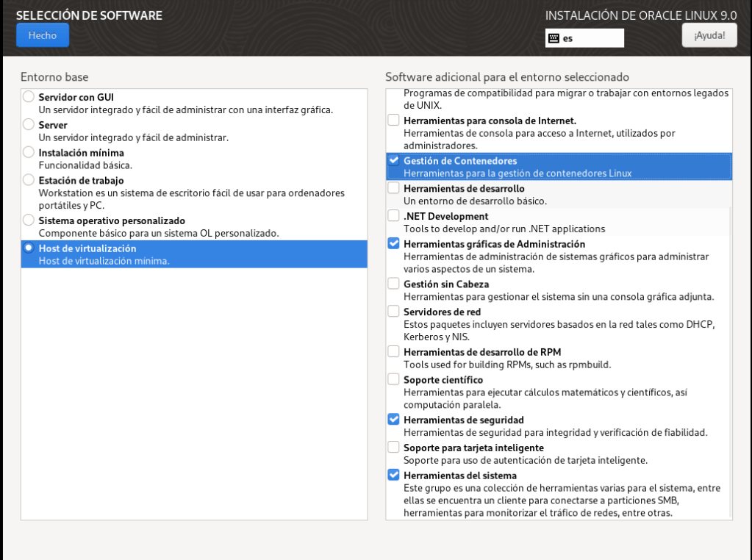The image size is (752, 560).
Task: Click the Host de virtualización radio button
Action: pos(28,248)
